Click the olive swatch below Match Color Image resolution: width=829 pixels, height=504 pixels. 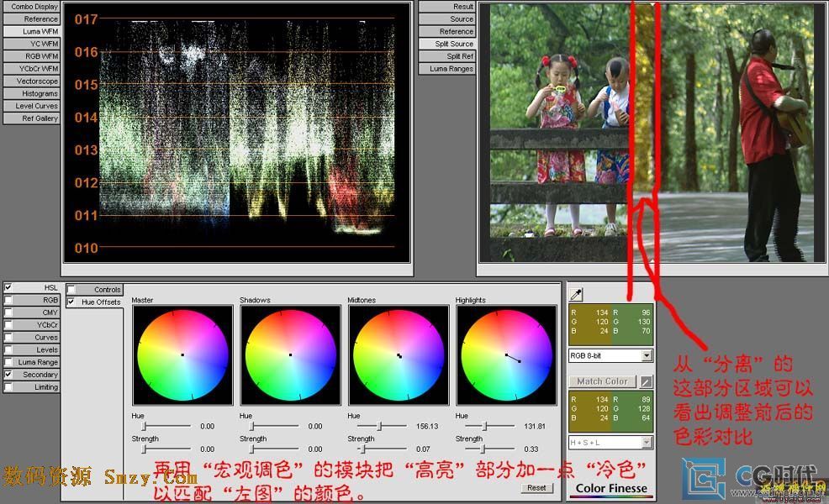tap(590, 411)
